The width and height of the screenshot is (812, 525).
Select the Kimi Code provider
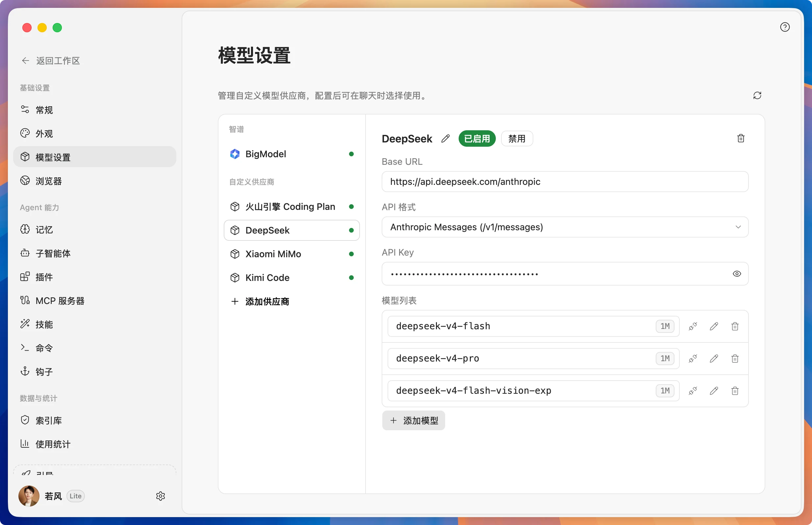pyautogui.click(x=292, y=278)
